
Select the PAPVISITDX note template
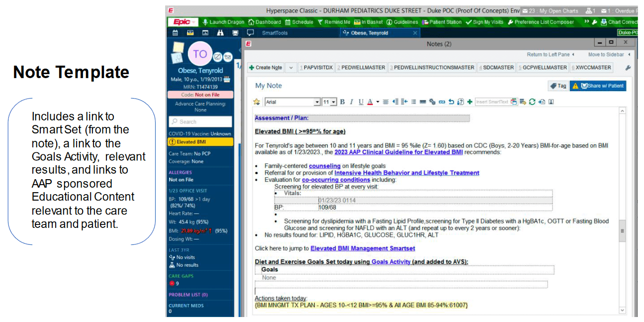click(315, 68)
